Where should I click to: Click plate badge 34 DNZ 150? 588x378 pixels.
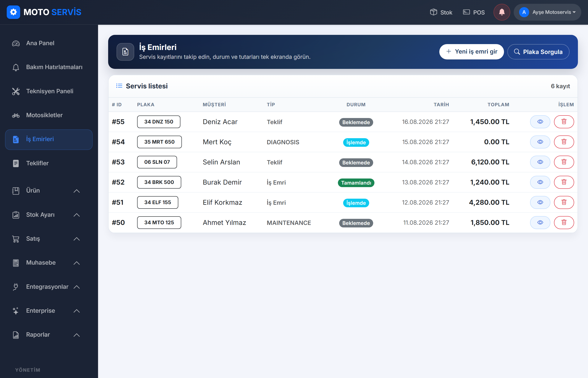(x=159, y=122)
